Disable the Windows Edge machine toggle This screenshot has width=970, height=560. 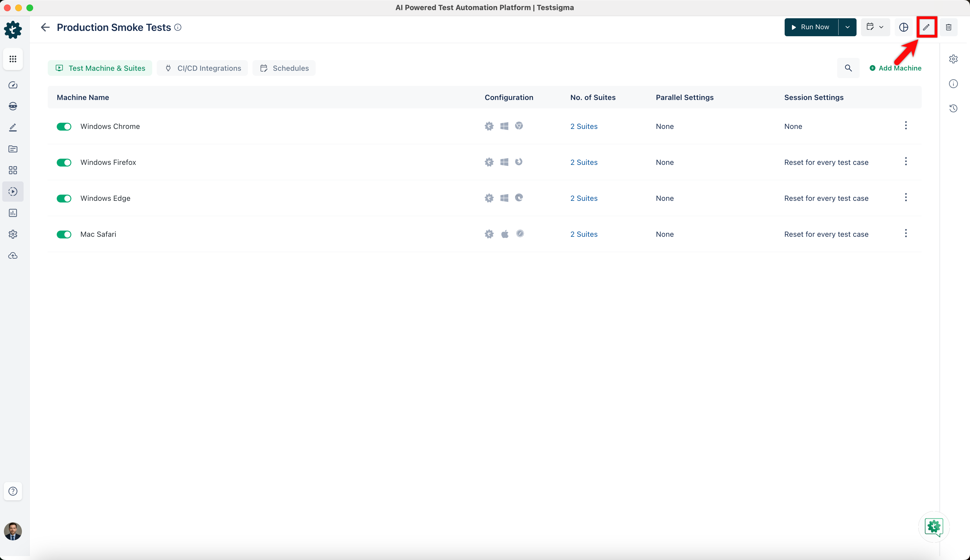coord(64,199)
